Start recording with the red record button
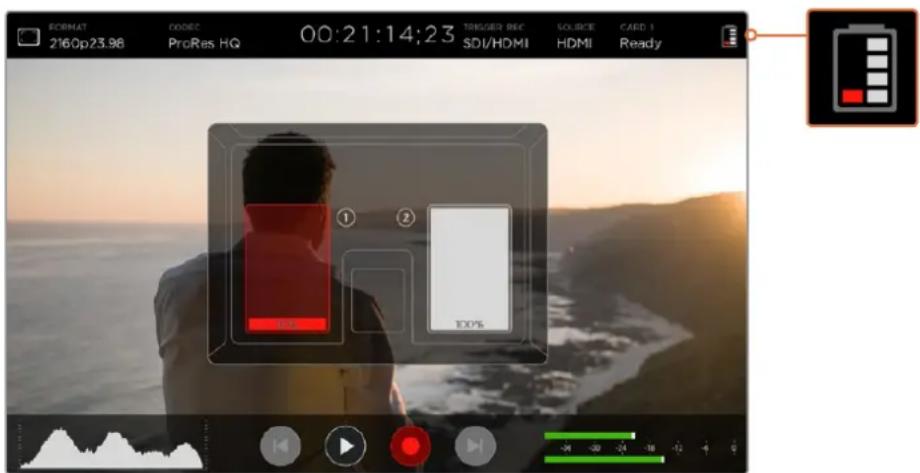 tap(410, 447)
